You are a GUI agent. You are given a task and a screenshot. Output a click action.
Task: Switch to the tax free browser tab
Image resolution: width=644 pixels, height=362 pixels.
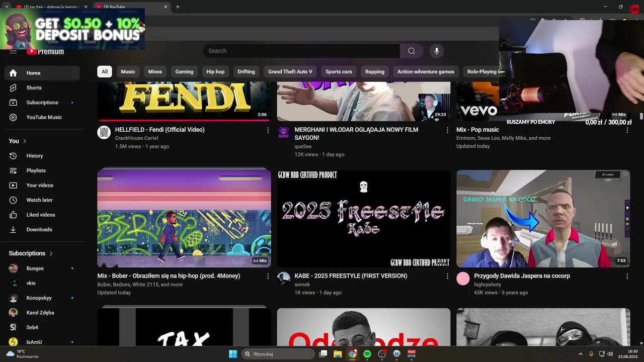[50, 7]
